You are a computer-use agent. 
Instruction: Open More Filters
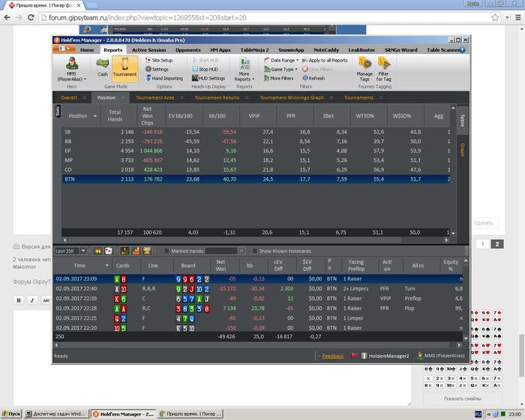pyautogui.click(x=278, y=78)
